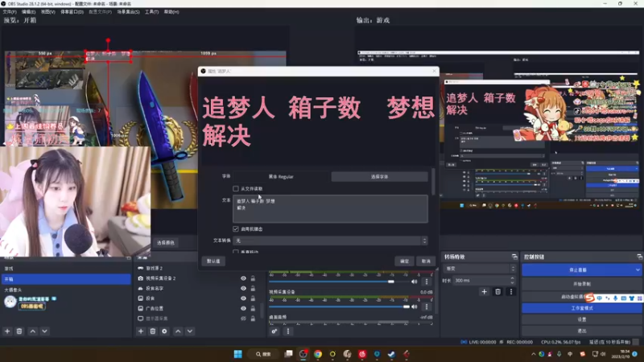The height and width of the screenshot is (362, 644).
Task: Toggle the lock of 视频采集设备 2 source
Action: pos(253,278)
